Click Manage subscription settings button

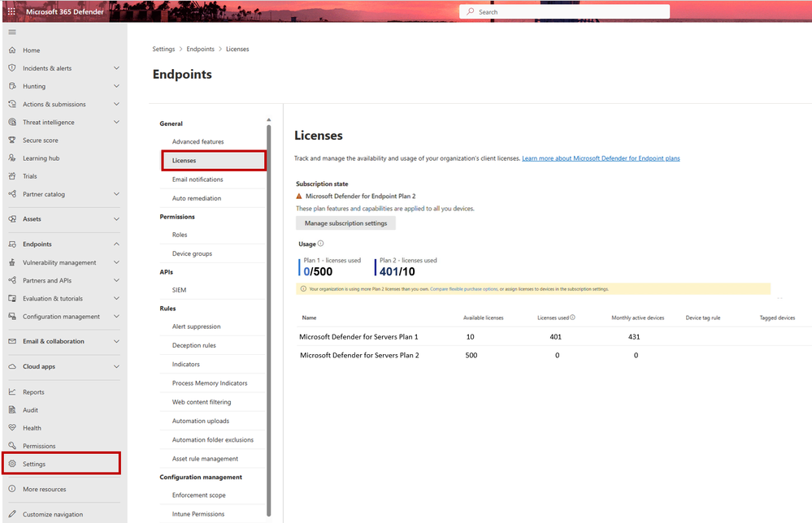coord(345,223)
